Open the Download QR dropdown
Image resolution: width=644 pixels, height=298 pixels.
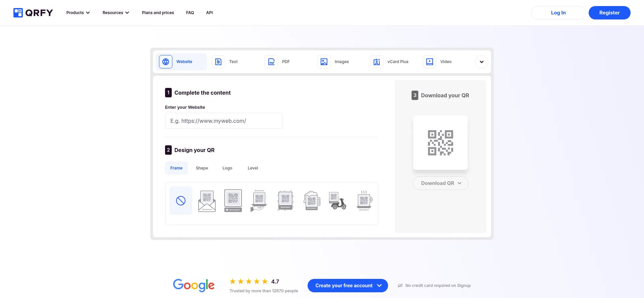pos(440,183)
